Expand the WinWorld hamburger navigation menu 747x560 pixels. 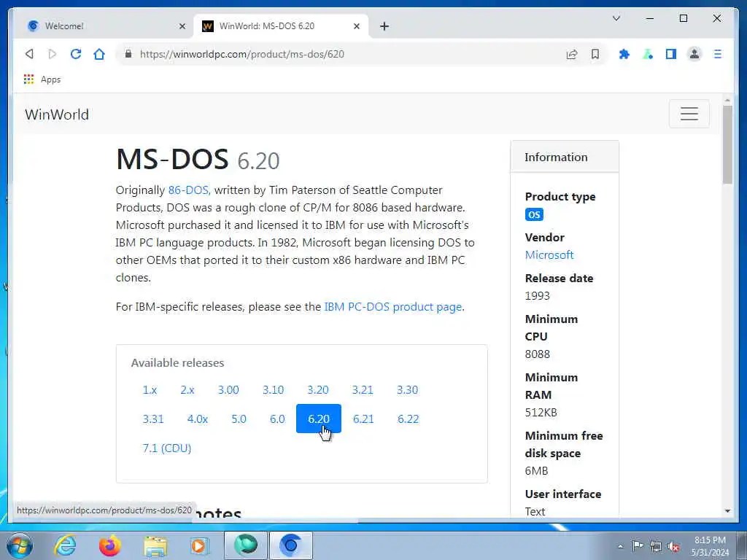click(689, 114)
